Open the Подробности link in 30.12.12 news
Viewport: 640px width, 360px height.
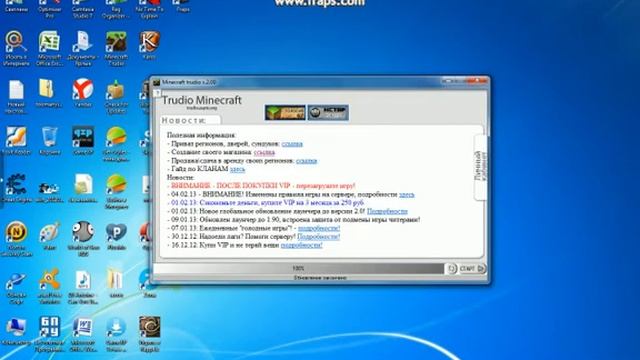(318, 237)
